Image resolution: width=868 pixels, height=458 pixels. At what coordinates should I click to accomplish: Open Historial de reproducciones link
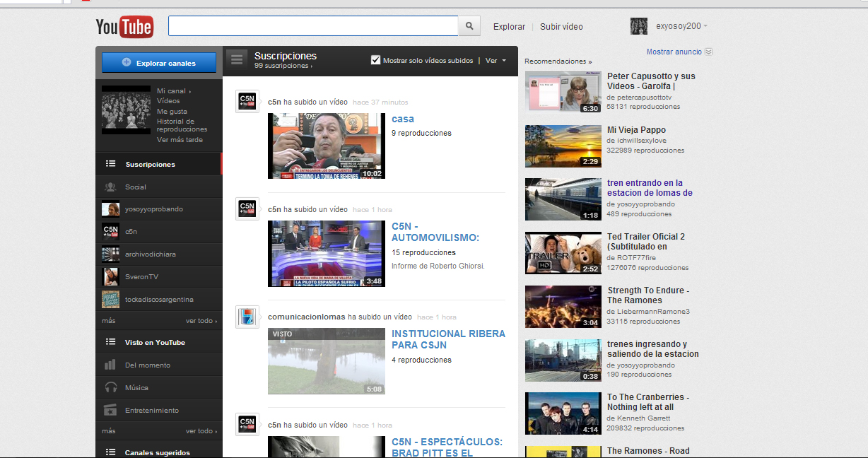click(x=182, y=125)
